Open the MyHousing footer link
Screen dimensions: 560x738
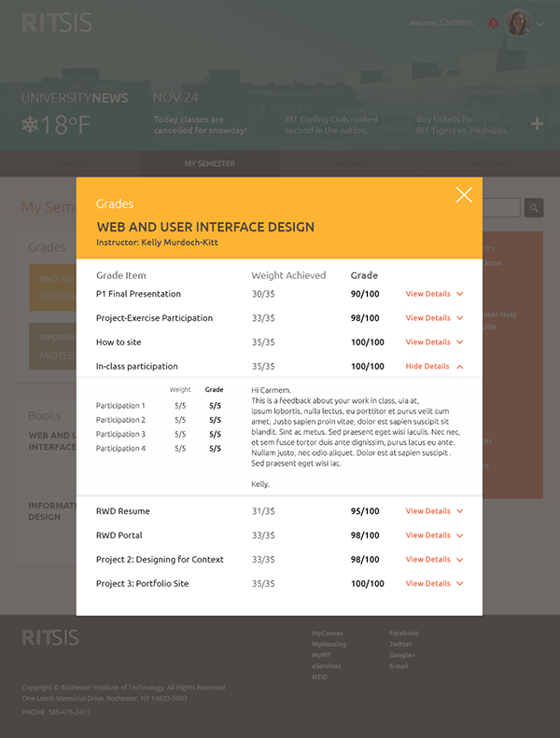point(329,644)
